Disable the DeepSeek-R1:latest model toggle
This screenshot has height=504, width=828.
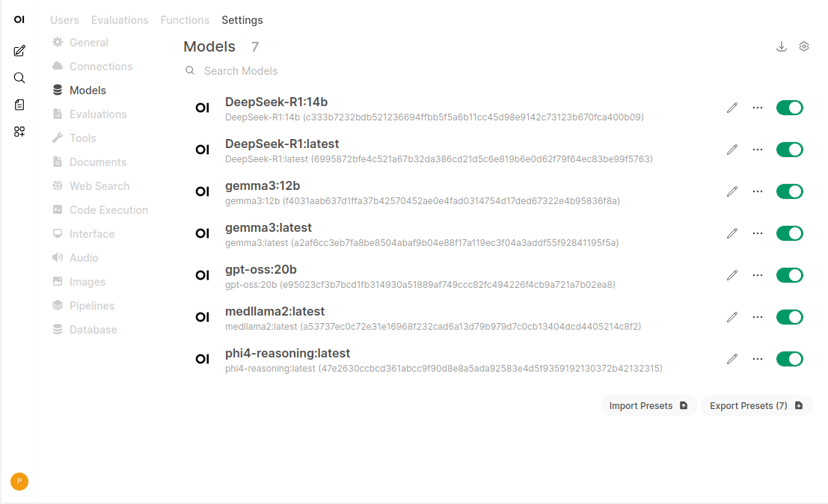(789, 150)
